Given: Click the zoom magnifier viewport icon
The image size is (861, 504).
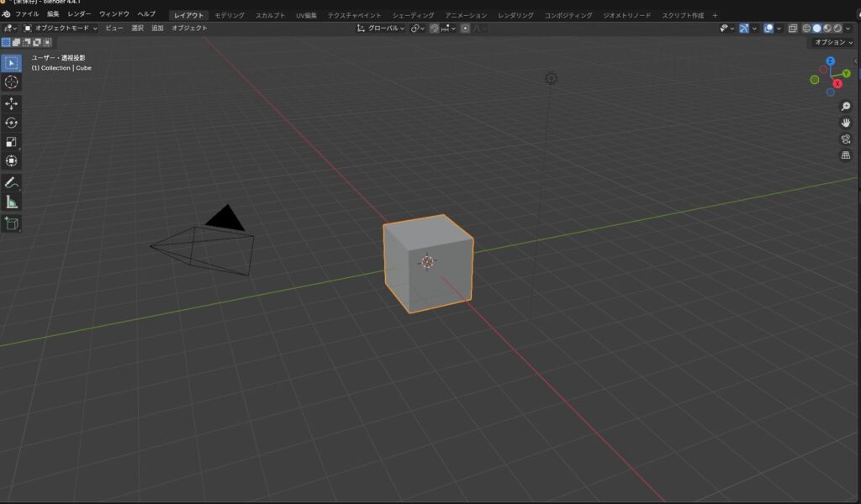Looking at the screenshot, I should pyautogui.click(x=846, y=107).
